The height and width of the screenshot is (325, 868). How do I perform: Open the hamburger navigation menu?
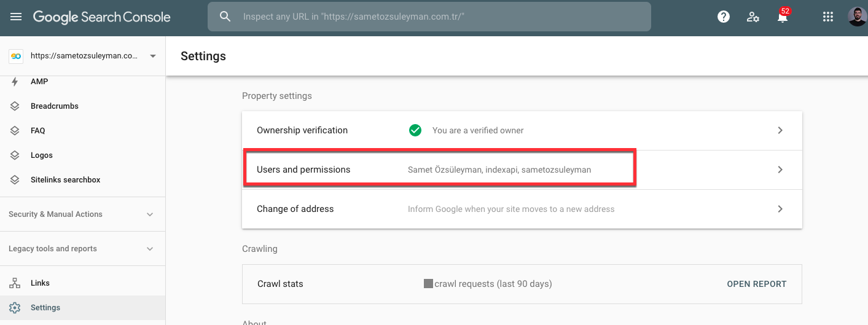click(x=16, y=17)
